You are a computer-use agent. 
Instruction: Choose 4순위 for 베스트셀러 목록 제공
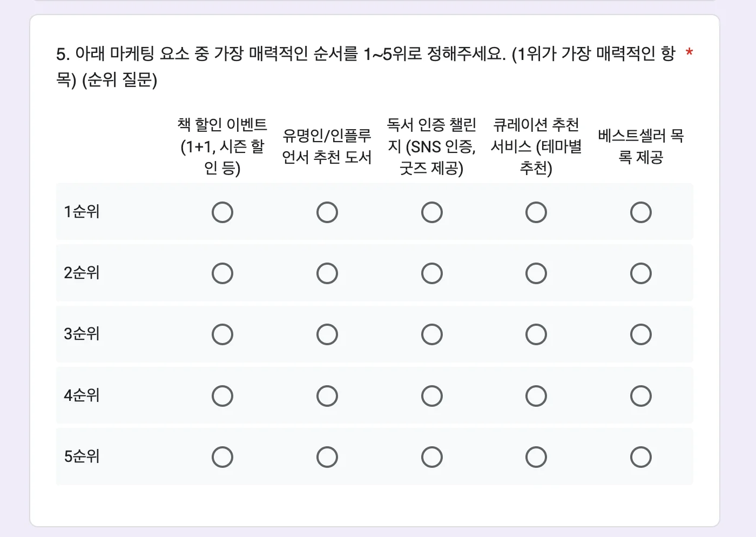tap(640, 395)
